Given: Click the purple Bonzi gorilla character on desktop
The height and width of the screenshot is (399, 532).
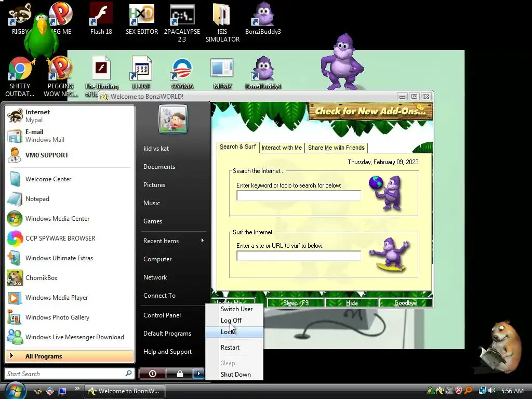Looking at the screenshot, I should pyautogui.click(x=342, y=61).
